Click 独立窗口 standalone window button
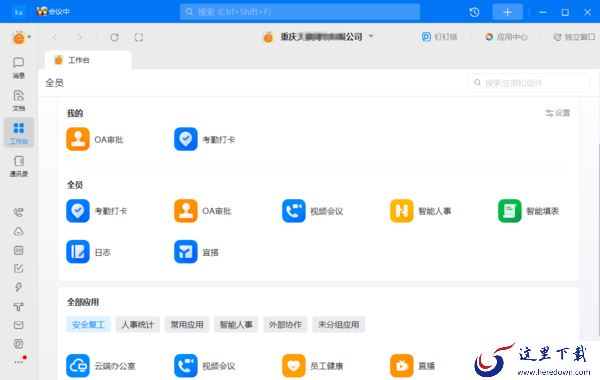The image size is (600, 380). pos(574,37)
